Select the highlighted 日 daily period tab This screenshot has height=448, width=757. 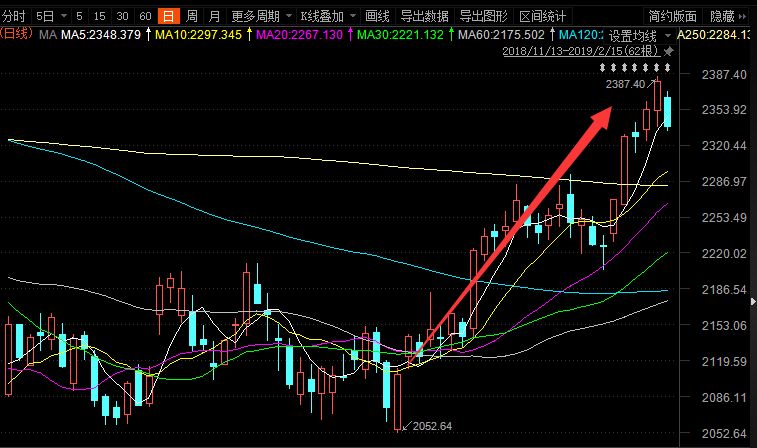point(168,16)
